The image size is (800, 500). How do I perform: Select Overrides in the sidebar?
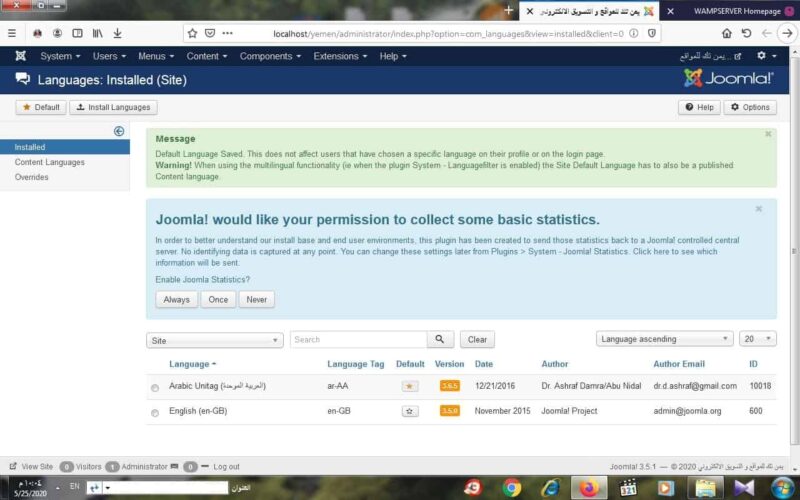[x=32, y=177]
